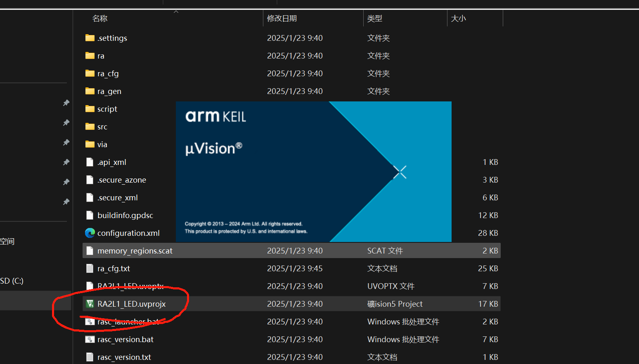Select the file name rasc_version.txt
639x364 pixels.
click(124, 357)
